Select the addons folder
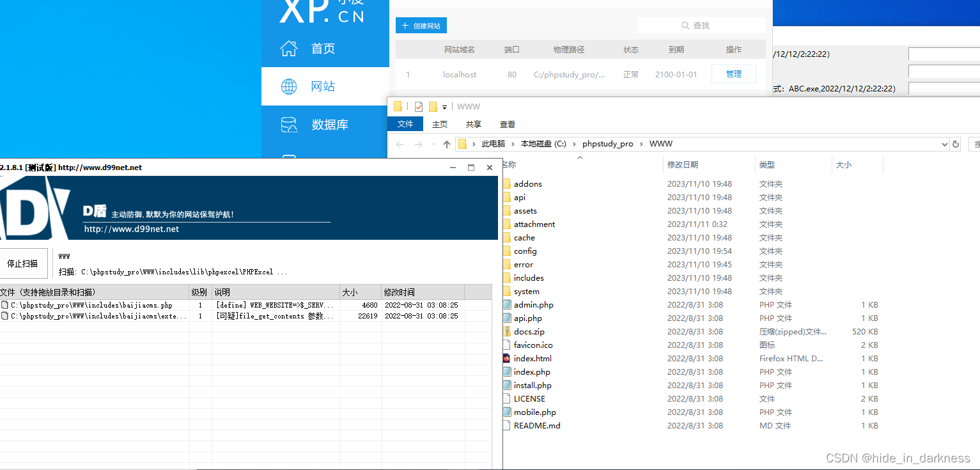Screen dimensions: 980x470 [527, 184]
